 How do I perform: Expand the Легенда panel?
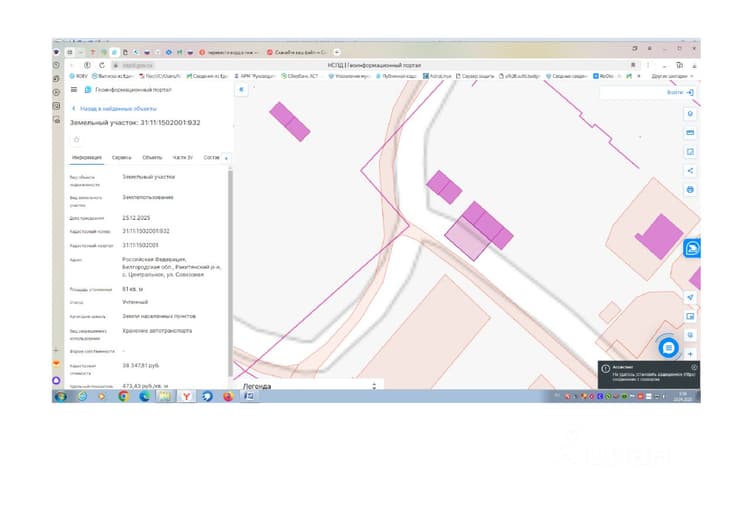(374, 386)
